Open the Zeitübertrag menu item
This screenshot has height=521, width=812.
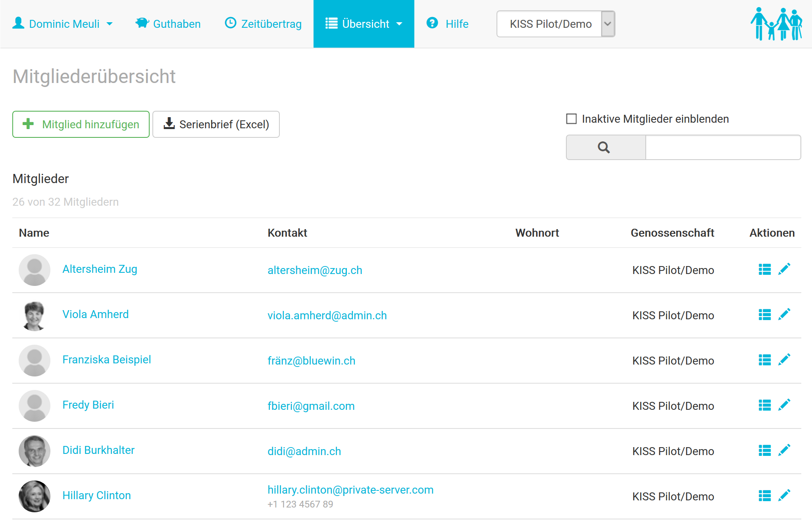click(263, 24)
